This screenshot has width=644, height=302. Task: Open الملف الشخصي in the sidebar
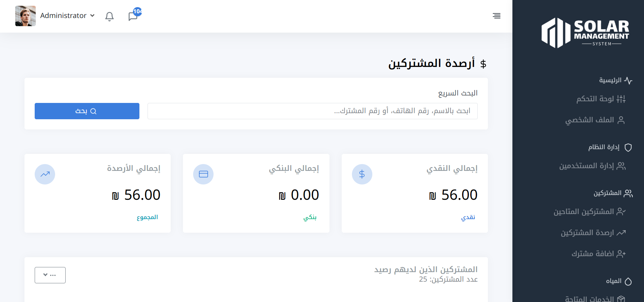pyautogui.click(x=594, y=120)
